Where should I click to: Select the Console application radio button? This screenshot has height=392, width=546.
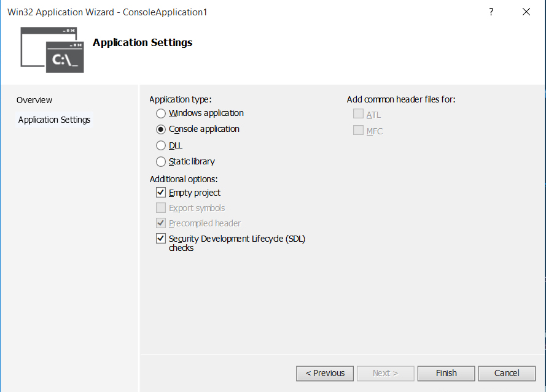160,129
